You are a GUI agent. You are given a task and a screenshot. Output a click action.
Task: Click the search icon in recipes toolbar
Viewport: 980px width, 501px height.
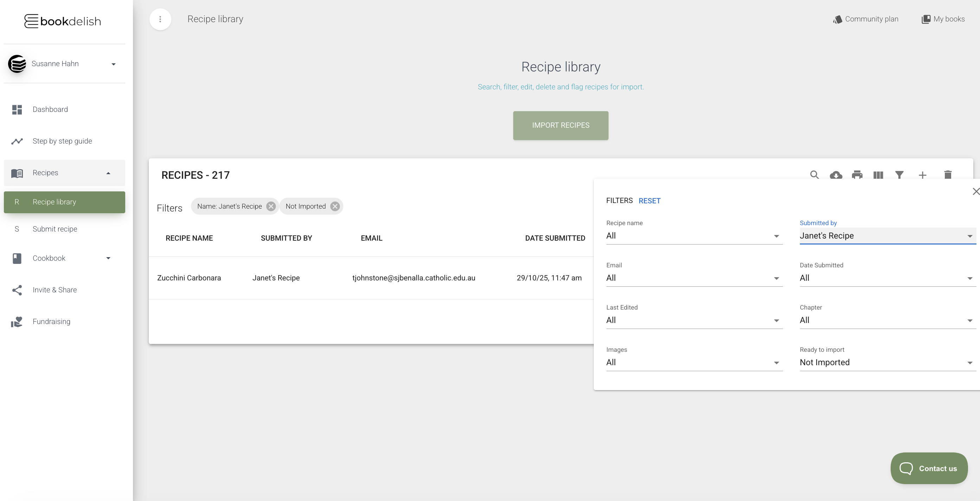[x=814, y=175]
